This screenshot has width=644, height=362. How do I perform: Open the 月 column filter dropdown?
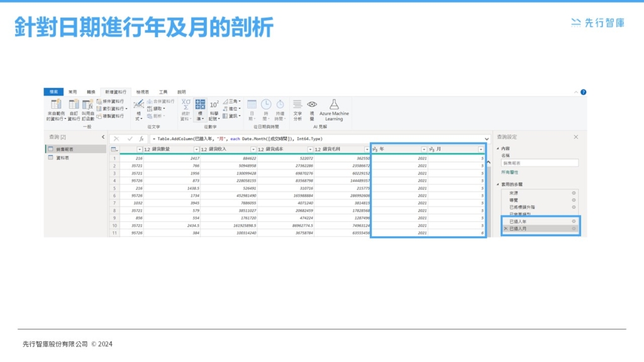(481, 149)
